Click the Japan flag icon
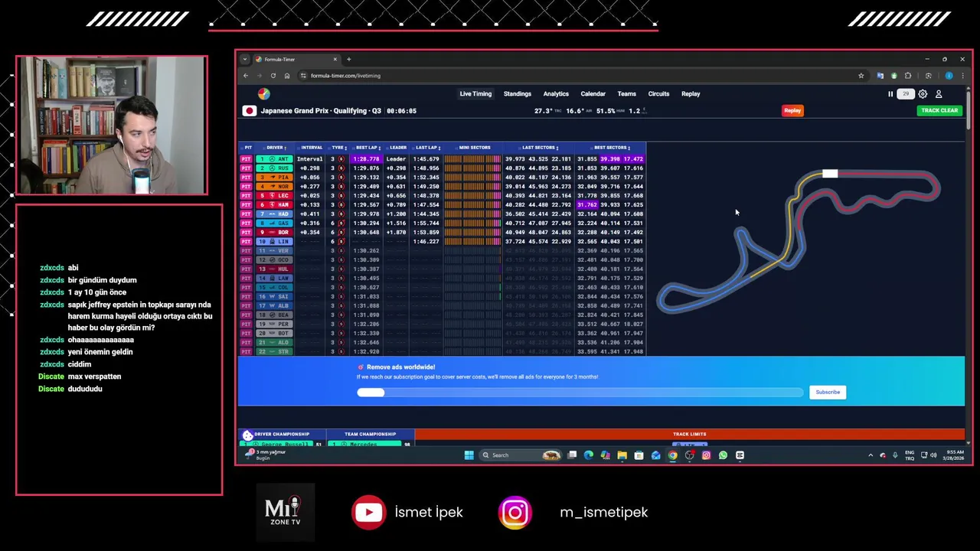980x551 pixels. [249, 111]
